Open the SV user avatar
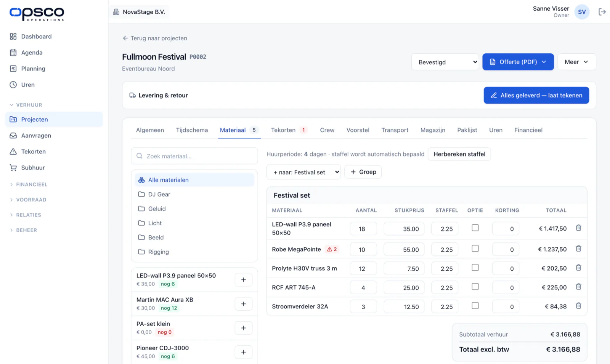Screen dimensions: 610x364 (x=582, y=12)
